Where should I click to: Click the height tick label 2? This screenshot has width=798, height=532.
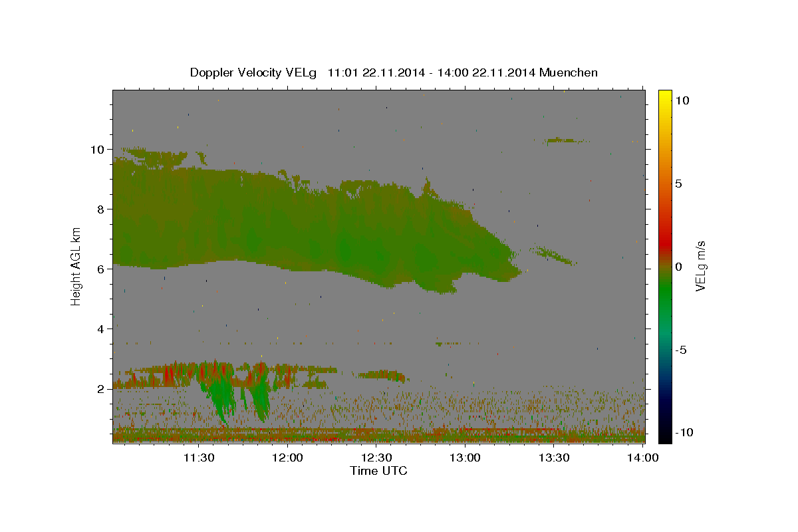tap(101, 388)
